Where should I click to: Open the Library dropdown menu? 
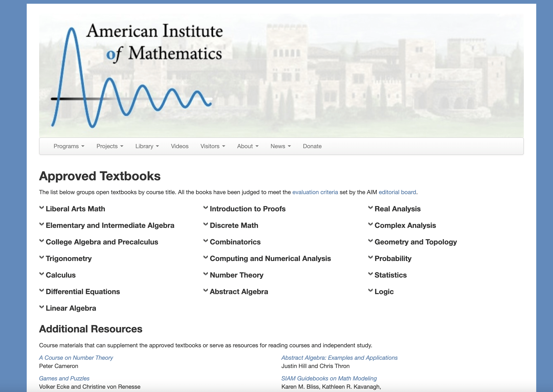click(x=147, y=146)
